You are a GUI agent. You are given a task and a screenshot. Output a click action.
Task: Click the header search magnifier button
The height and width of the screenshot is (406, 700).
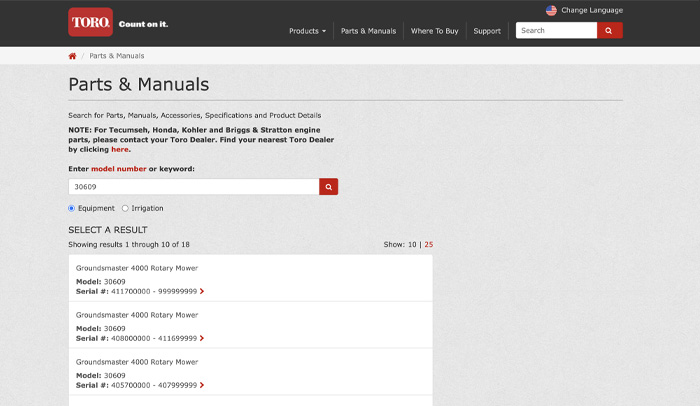pos(609,30)
